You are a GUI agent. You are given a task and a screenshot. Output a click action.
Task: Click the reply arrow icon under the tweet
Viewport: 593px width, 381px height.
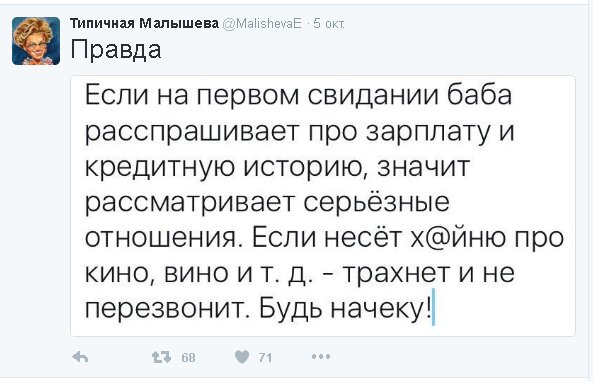pyautogui.click(x=80, y=357)
